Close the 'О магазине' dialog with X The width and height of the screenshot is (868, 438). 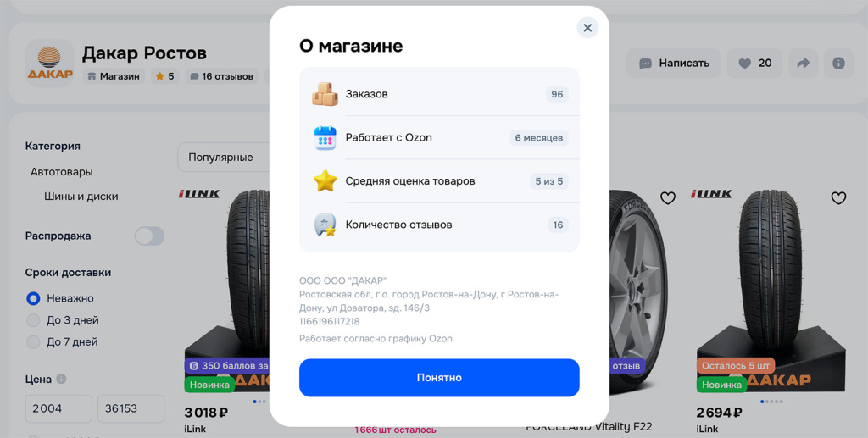[x=587, y=28]
